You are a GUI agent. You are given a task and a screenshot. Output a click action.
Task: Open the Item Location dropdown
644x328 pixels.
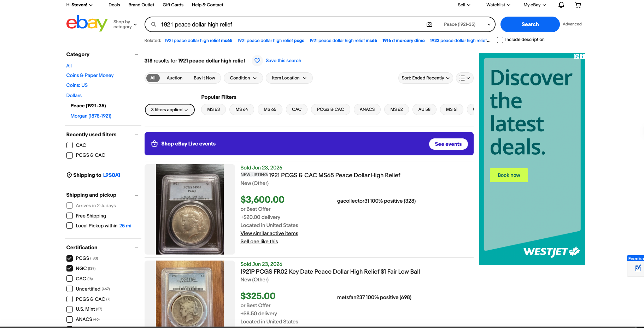click(x=289, y=78)
